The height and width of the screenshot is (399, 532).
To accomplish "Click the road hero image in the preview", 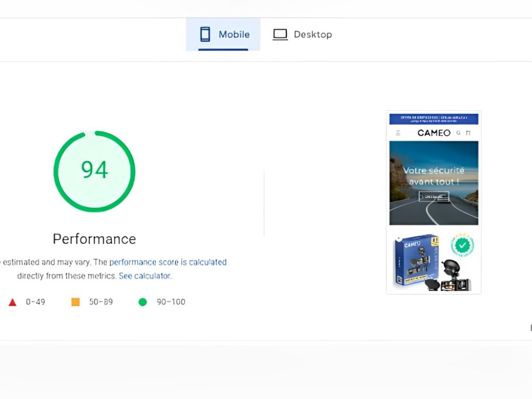I will (434, 183).
